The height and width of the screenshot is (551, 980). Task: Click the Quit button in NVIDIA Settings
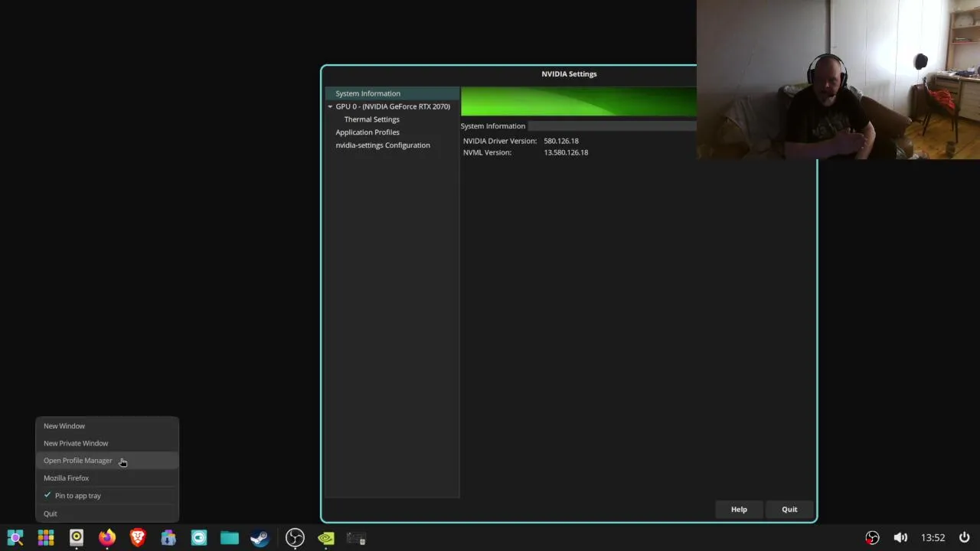[789, 510]
